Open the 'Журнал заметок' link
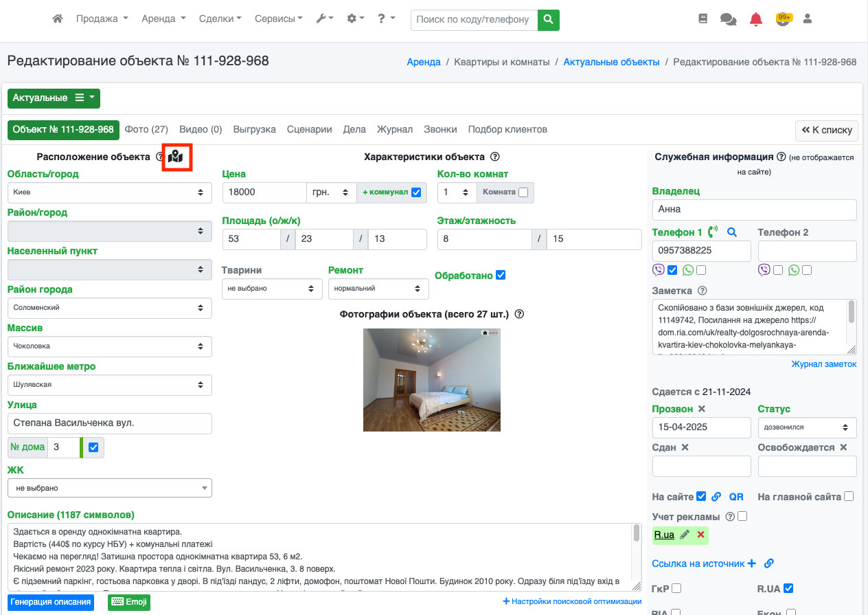Screen dimensions: 868x615 [x=823, y=364]
